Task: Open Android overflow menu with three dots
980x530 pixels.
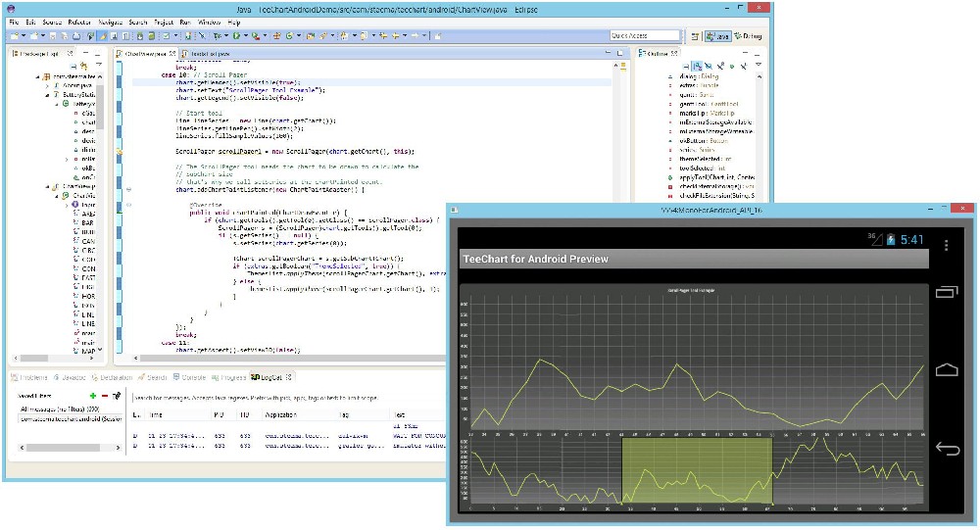Action: (946, 243)
